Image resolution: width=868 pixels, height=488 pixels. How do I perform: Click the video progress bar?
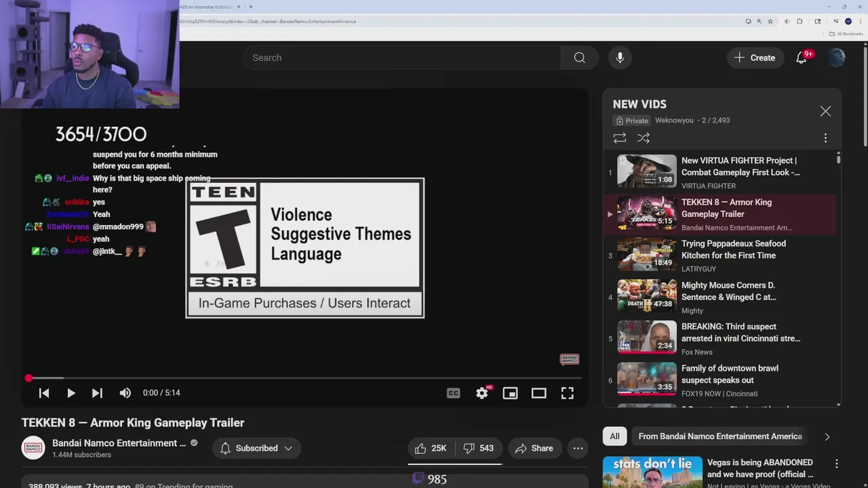(304, 378)
